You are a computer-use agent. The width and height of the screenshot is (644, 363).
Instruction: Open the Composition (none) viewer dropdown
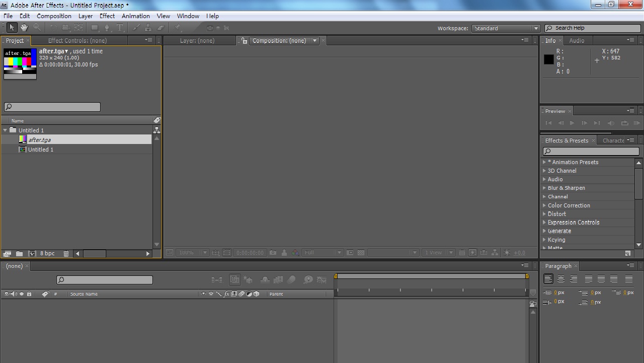pos(315,41)
